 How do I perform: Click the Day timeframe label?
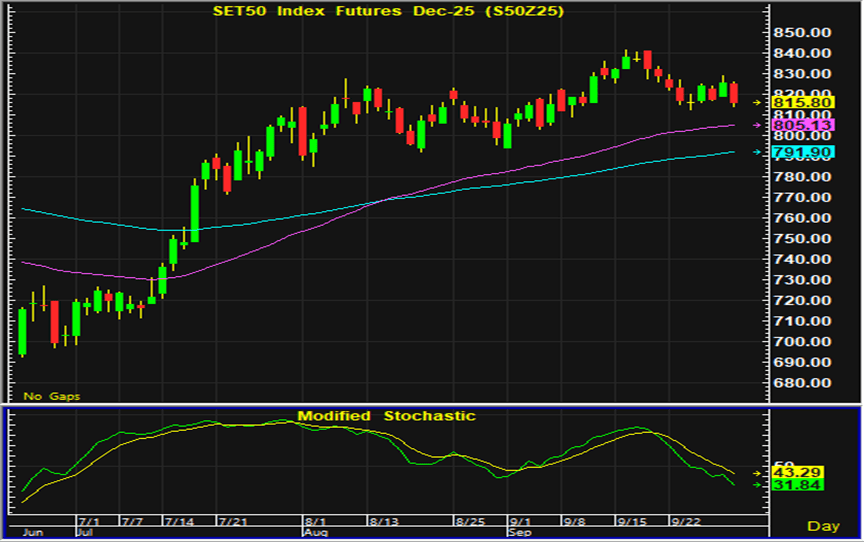(x=823, y=526)
